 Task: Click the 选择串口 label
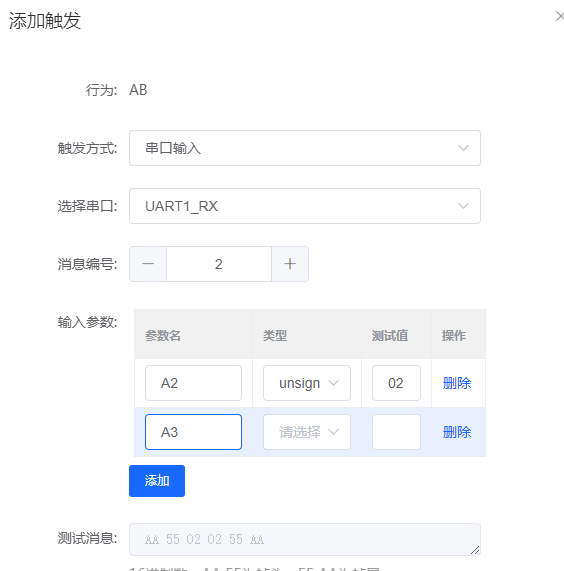(x=87, y=206)
